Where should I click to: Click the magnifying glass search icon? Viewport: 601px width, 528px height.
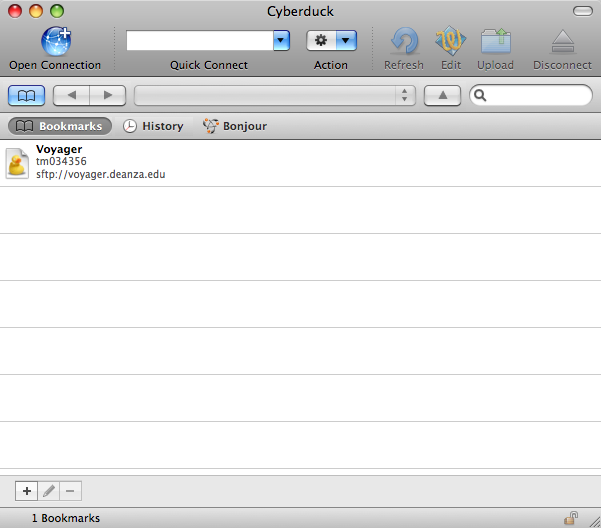tap(480, 95)
